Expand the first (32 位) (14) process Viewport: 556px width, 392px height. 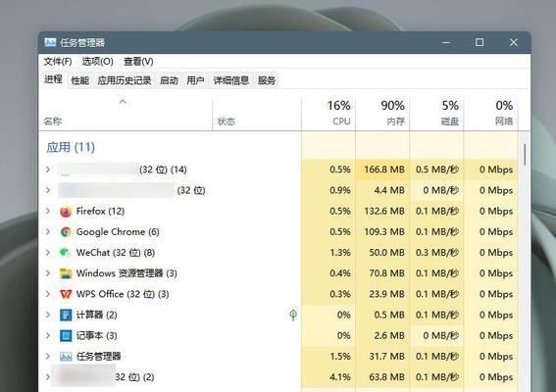tap(48, 170)
